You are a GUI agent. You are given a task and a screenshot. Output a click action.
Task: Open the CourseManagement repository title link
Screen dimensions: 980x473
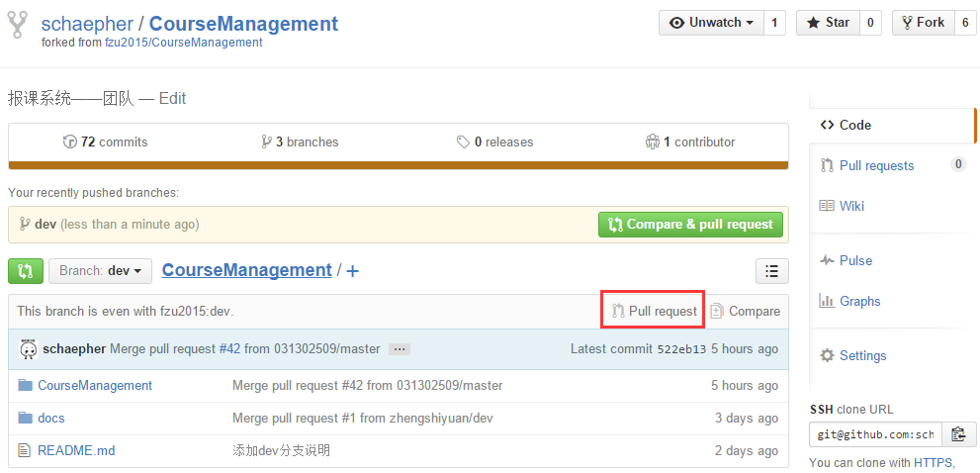(243, 24)
